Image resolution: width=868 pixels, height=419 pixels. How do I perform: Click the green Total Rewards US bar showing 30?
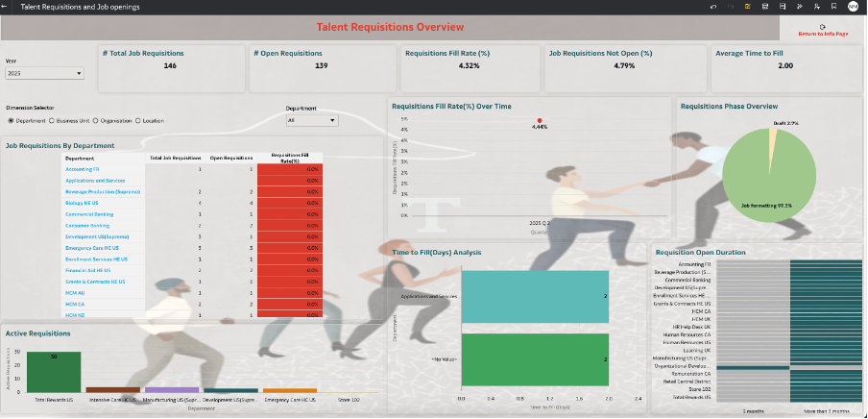pyautogui.click(x=54, y=372)
